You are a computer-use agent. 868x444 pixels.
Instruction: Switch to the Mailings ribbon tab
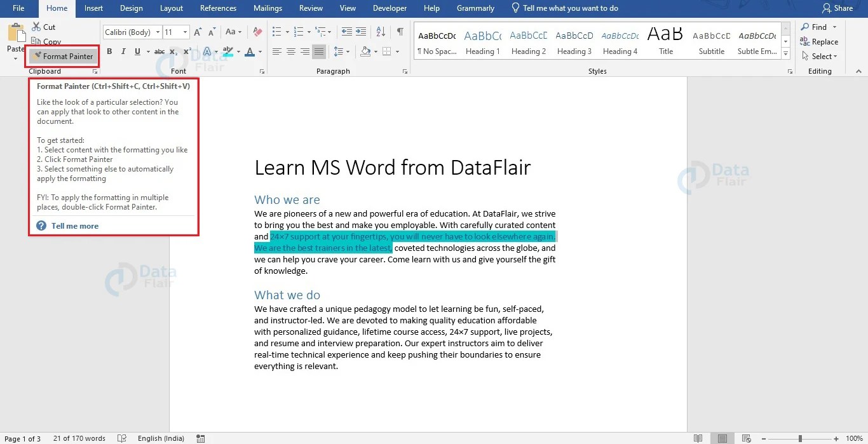[x=267, y=8]
